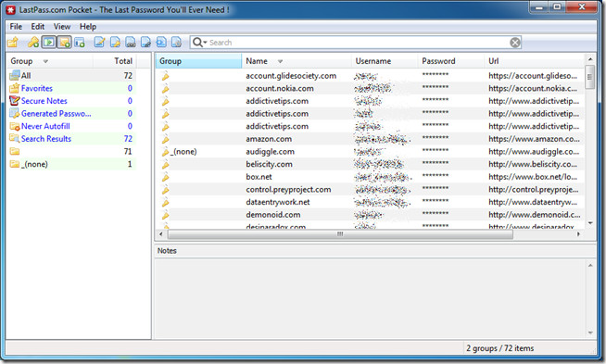The image size is (606, 364).
Task: Clear the search box with X button
Action: pyautogui.click(x=515, y=43)
